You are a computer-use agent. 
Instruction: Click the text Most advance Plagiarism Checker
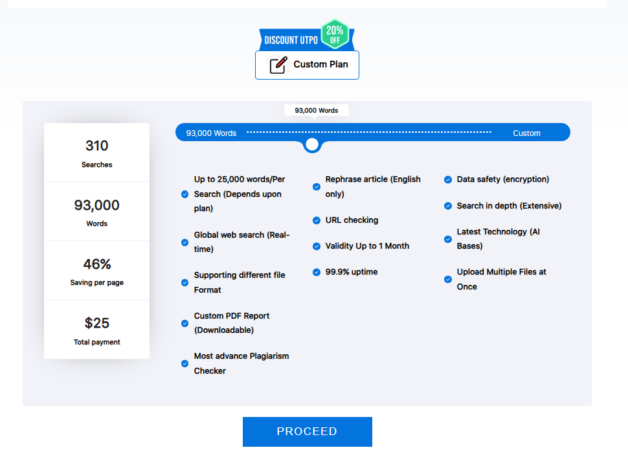[242, 363]
